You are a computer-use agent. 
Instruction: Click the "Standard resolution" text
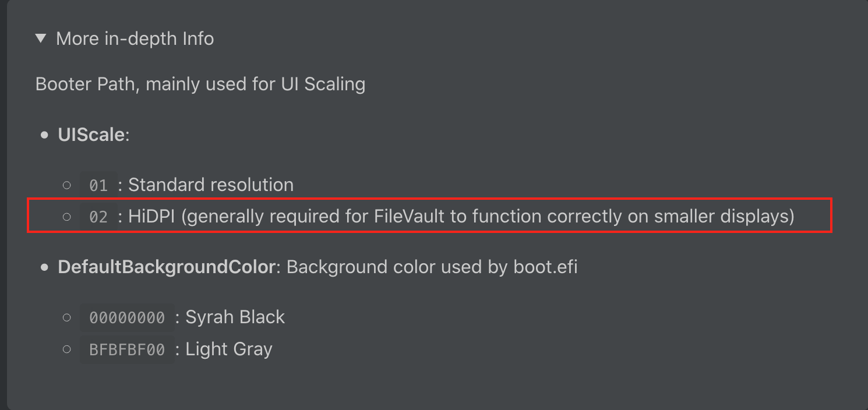click(210, 185)
